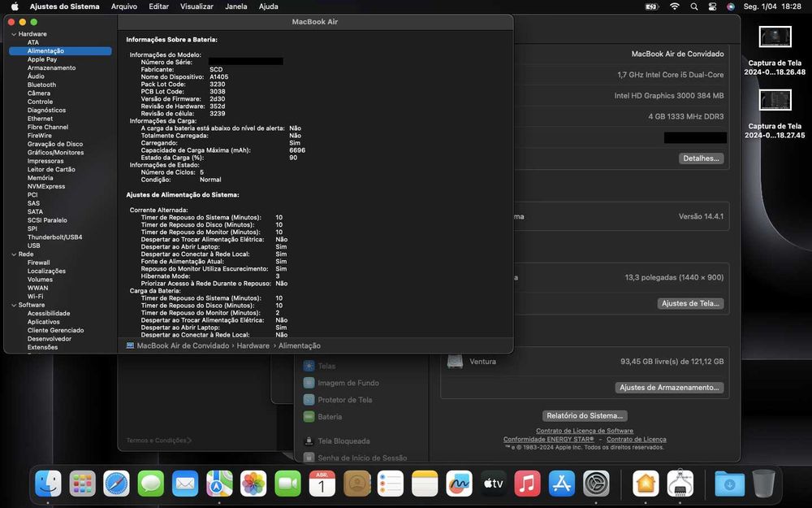Open Spotlight search icon
This screenshot has width=812, height=508.
pos(694,7)
